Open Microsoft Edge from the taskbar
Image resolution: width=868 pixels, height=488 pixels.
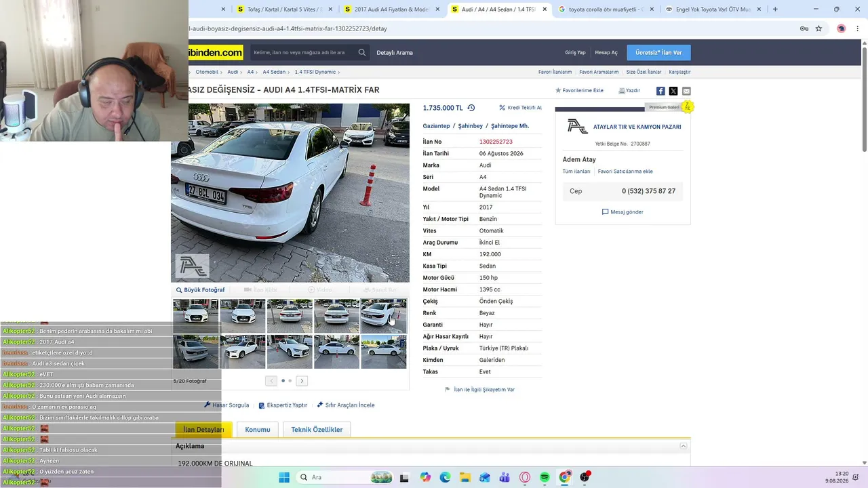tap(445, 477)
